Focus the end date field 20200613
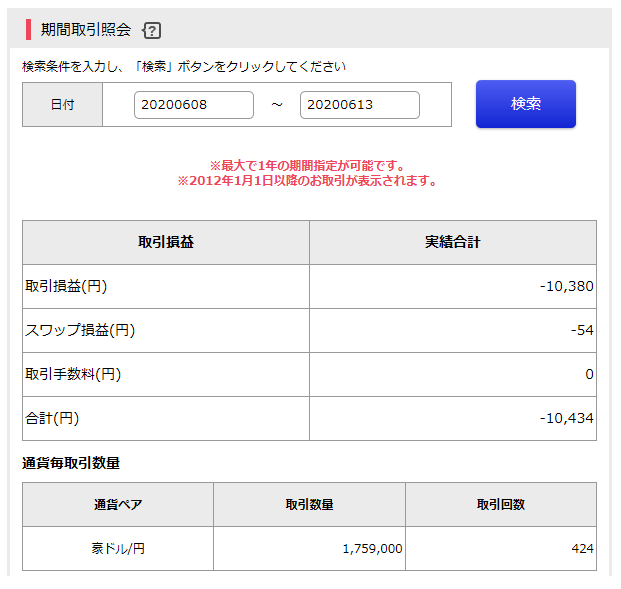Image resolution: width=621 pixels, height=589 pixels. 360,105
